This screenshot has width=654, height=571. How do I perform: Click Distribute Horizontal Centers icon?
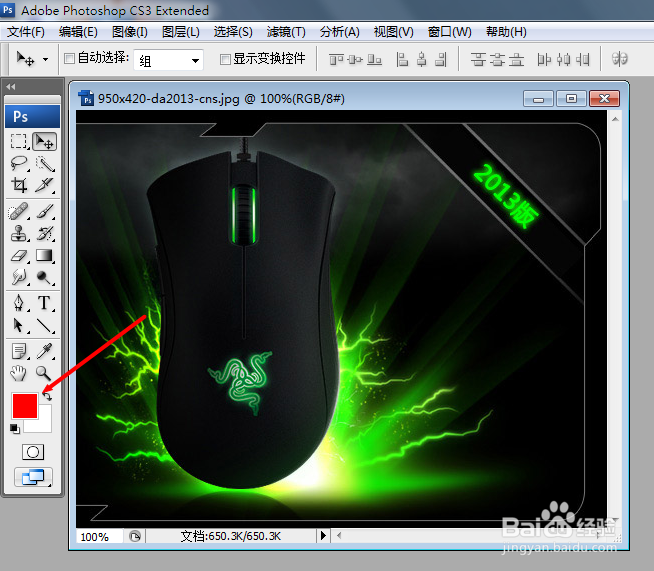coord(563,60)
